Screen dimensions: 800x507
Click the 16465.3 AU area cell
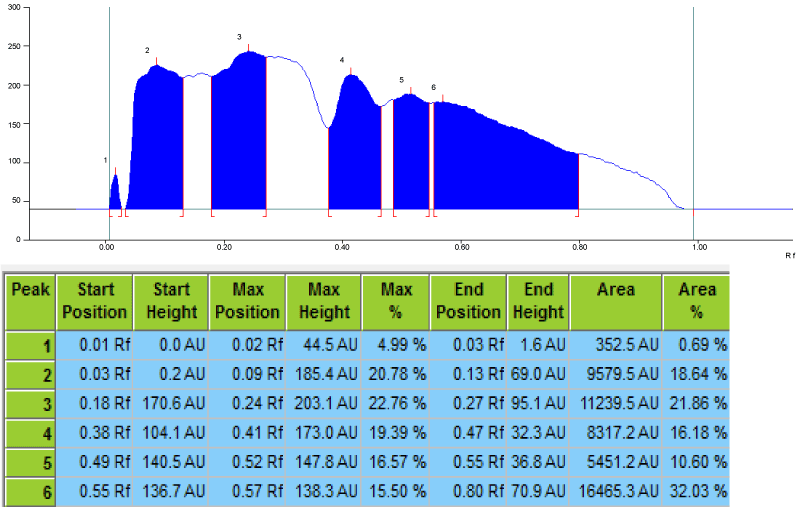616,492
